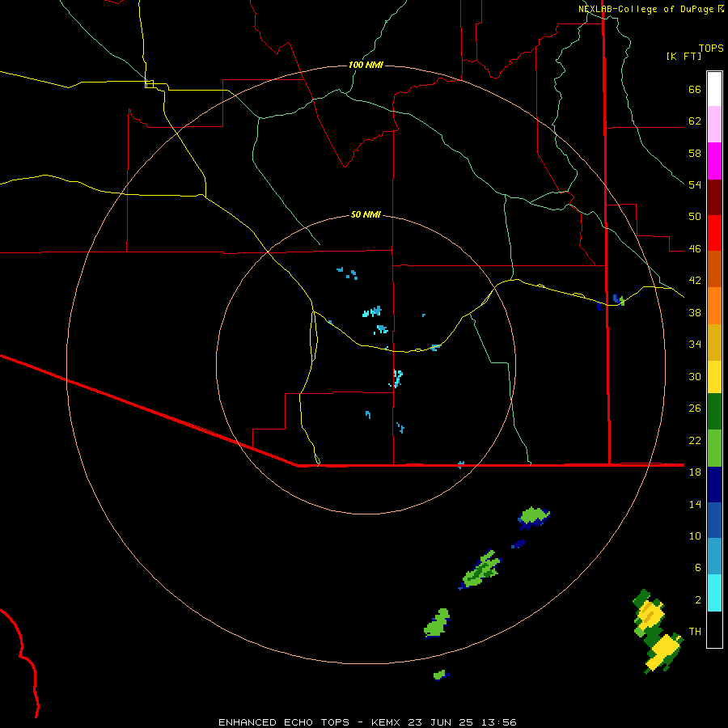Click the 50 NMI range ring label
728x728 pixels.
tap(366, 214)
